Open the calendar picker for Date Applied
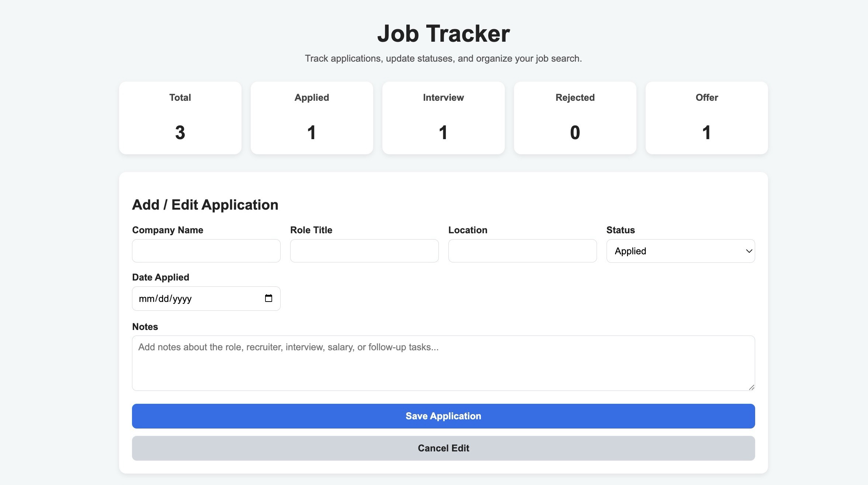 click(269, 298)
